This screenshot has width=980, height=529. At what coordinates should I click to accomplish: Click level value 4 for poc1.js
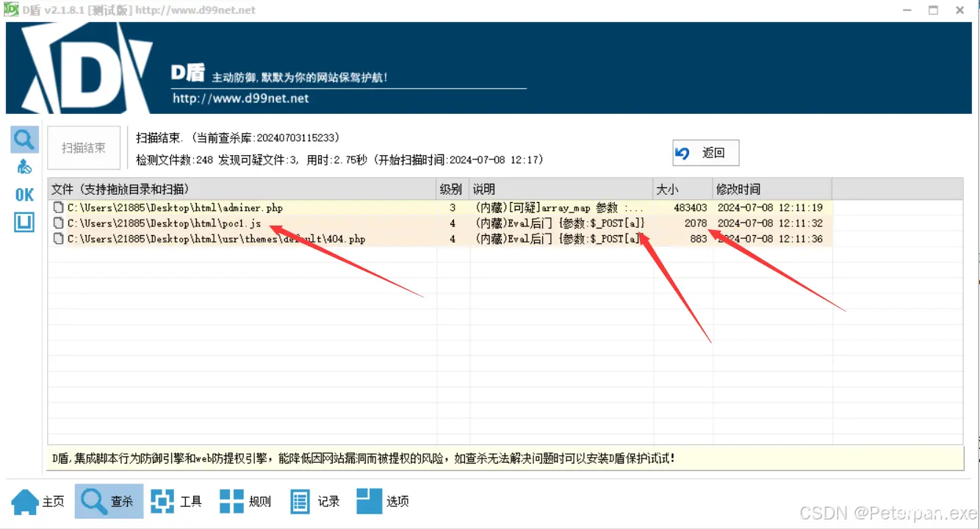(x=453, y=223)
